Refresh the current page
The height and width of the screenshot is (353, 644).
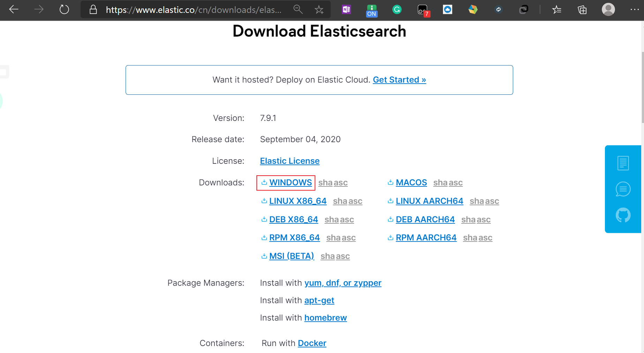pyautogui.click(x=64, y=9)
